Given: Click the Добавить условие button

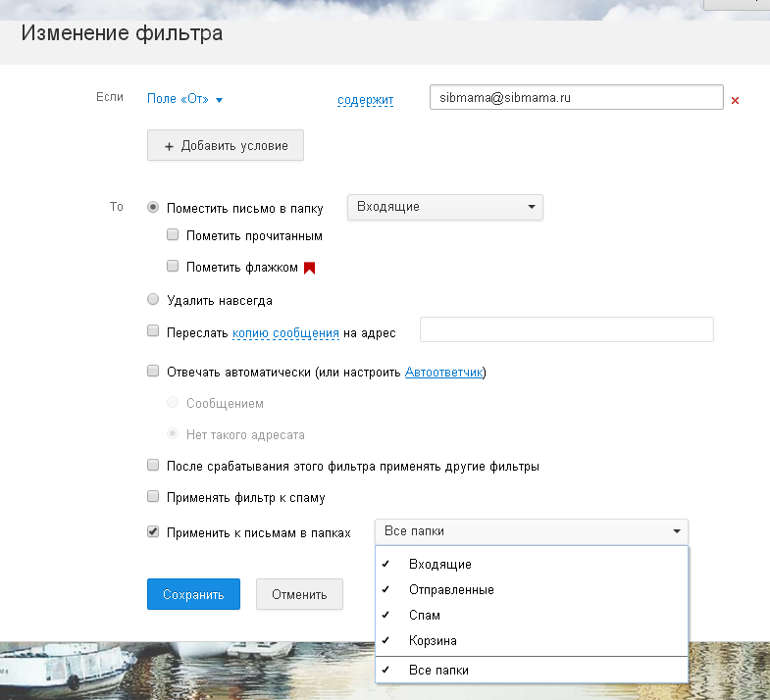Looking at the screenshot, I should (226, 145).
